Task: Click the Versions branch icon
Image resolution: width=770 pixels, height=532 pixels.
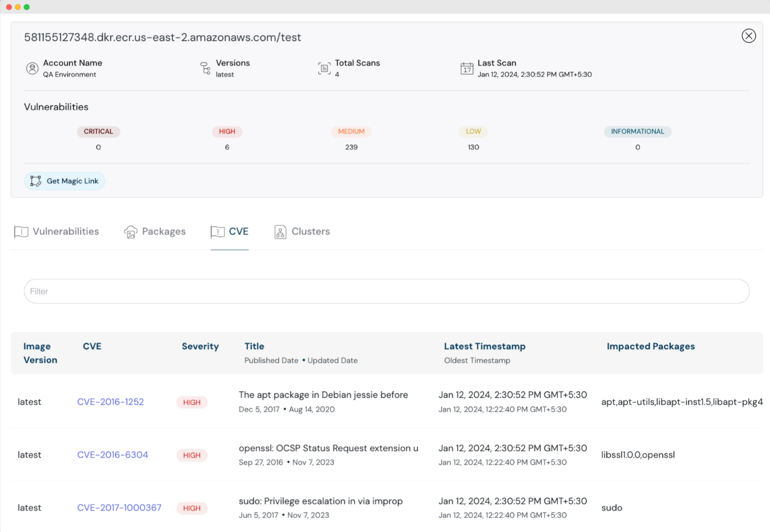Action: (205, 68)
